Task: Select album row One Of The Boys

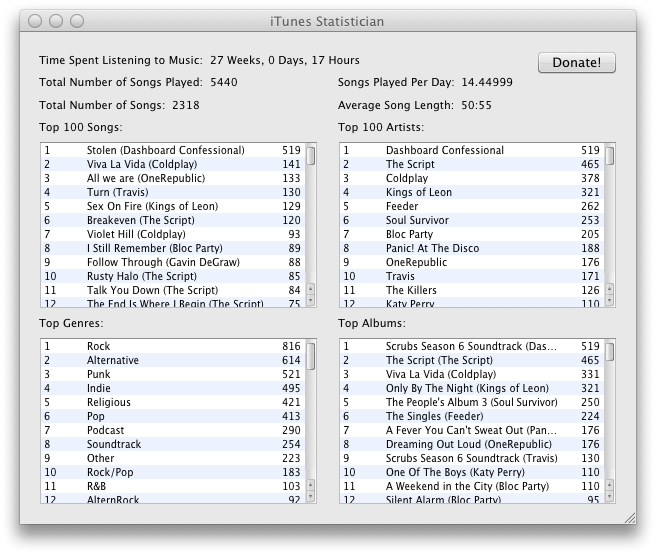Action: pyautogui.click(x=472, y=472)
